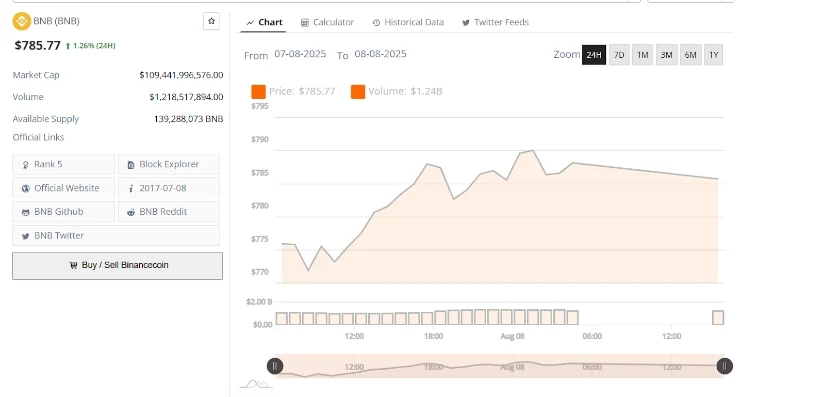Toggle the orange Price series swatch
The image size is (825, 397).
258,91
